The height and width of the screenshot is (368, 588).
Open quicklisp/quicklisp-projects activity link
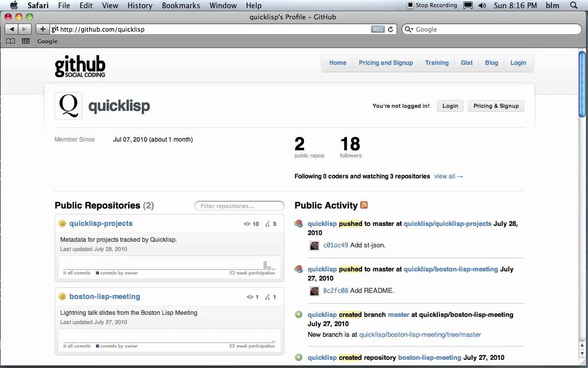(447, 224)
